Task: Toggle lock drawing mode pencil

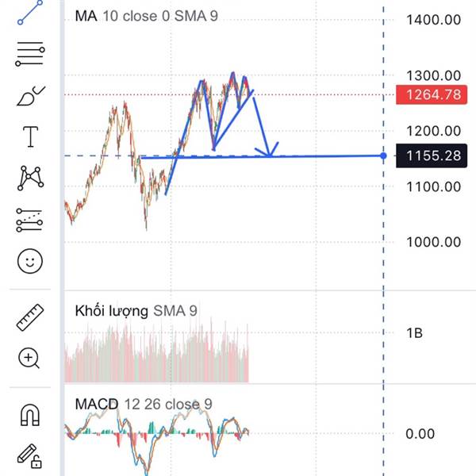Action: (29, 456)
